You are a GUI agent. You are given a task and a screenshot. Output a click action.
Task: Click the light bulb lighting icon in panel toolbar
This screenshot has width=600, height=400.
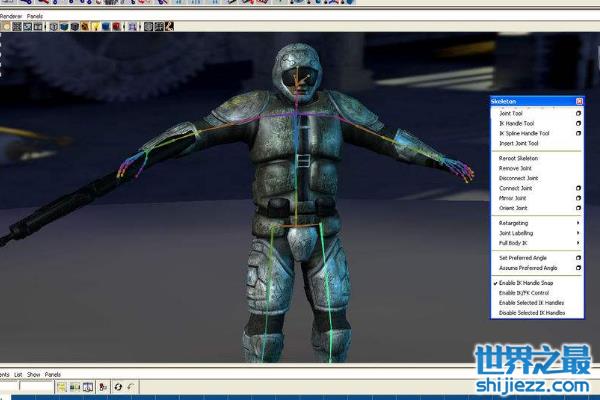pos(96,26)
